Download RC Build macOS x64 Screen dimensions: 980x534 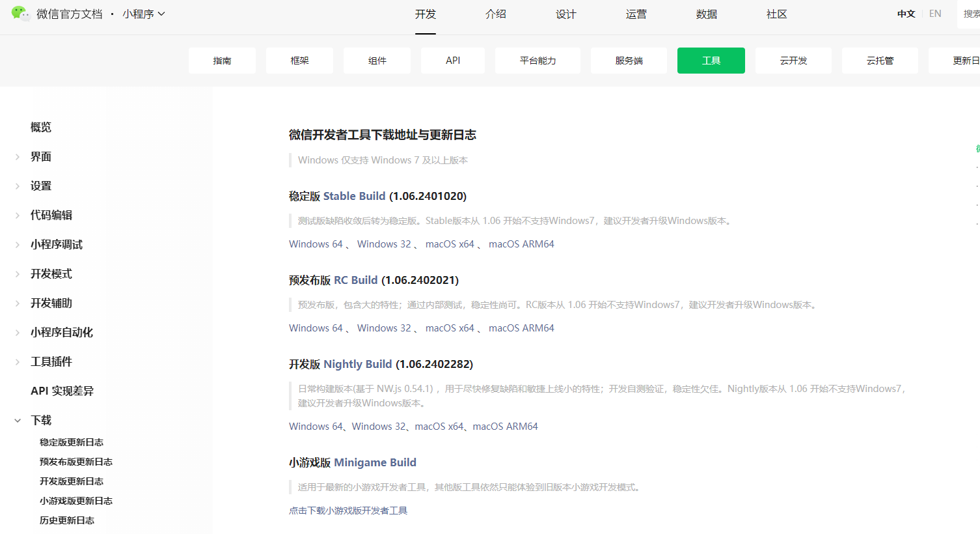tap(450, 328)
